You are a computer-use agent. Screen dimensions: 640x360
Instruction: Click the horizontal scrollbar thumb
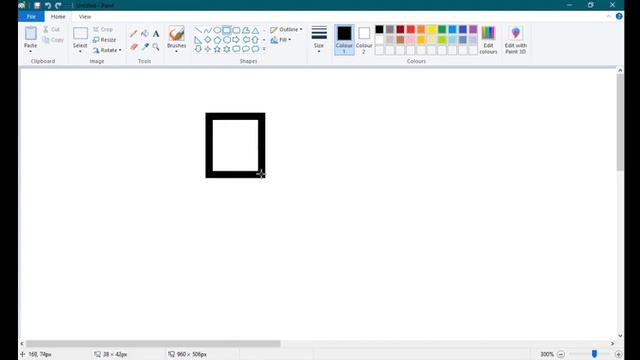click(x=153, y=344)
